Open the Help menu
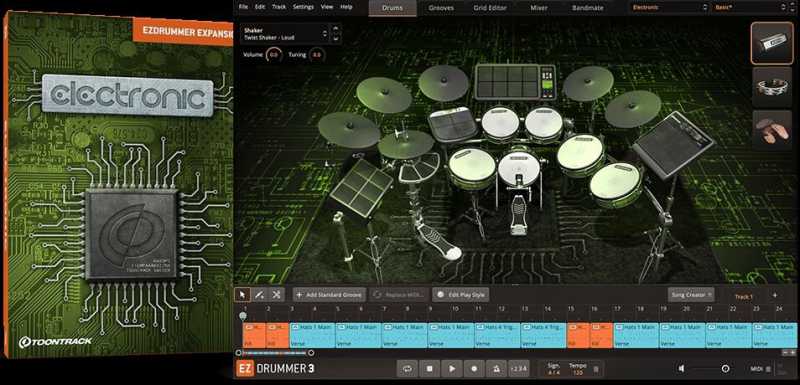The height and width of the screenshot is (385, 800). (x=346, y=7)
